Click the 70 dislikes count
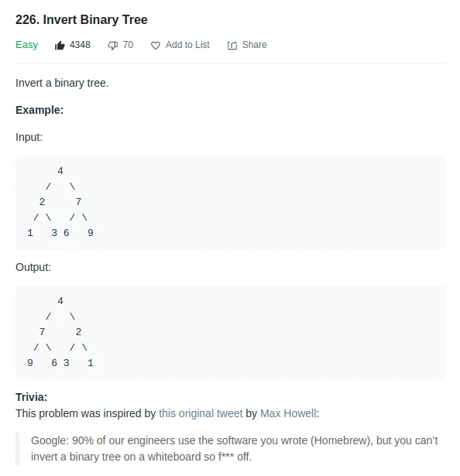Screen dimensions: 460x476 [x=128, y=45]
